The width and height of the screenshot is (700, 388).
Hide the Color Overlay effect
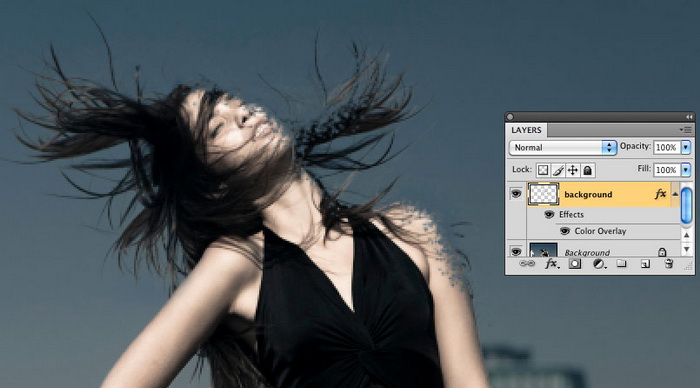(x=565, y=231)
